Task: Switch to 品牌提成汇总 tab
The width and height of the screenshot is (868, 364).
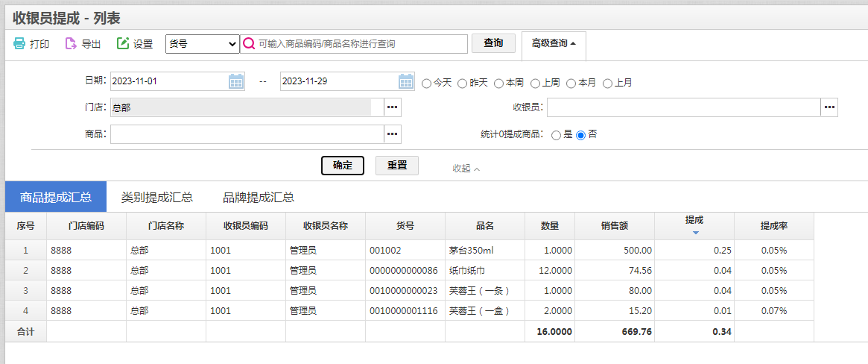Action: click(x=258, y=197)
